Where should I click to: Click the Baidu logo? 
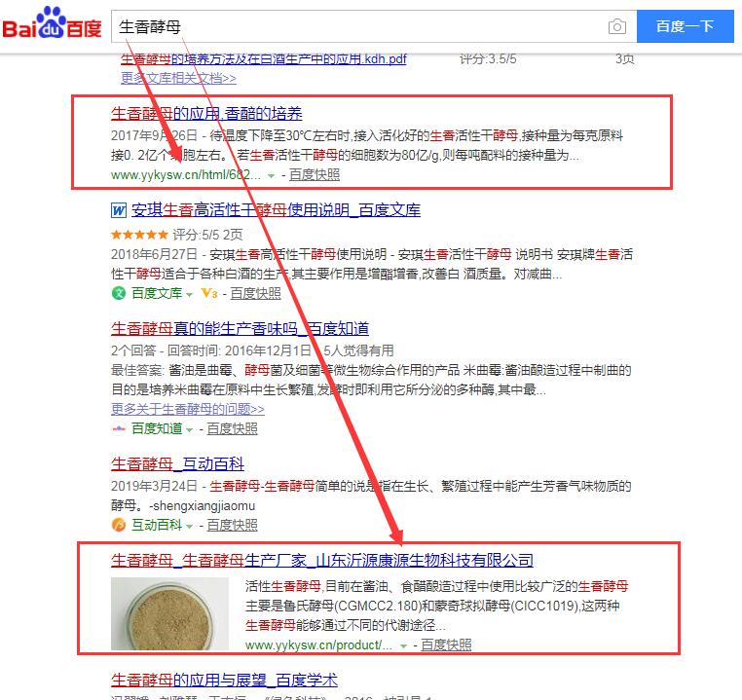pyautogui.click(x=52, y=22)
